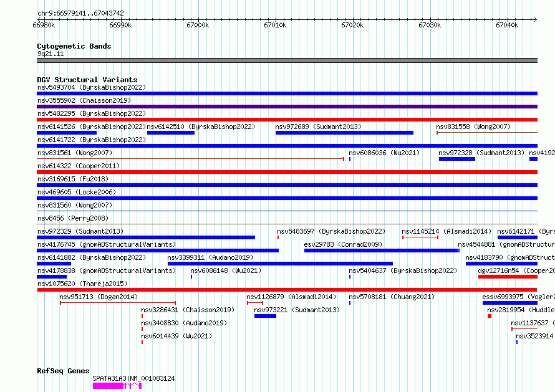Select the 9q21.11 cytogenetic band label
The width and height of the screenshot is (555, 392).
click(51, 54)
